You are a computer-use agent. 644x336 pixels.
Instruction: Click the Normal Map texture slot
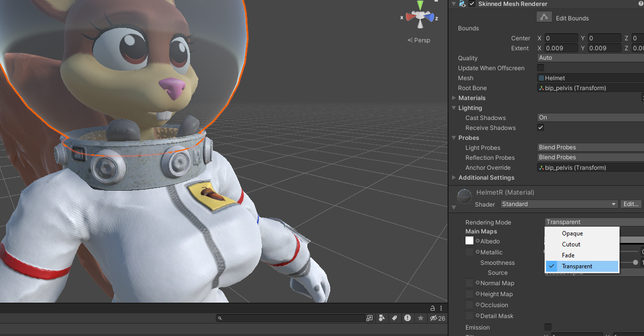pos(469,283)
